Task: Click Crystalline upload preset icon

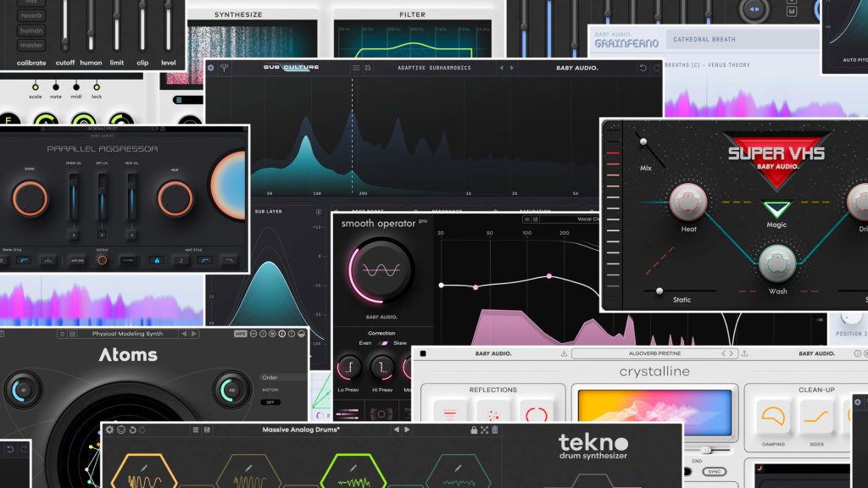Action: pos(744,353)
